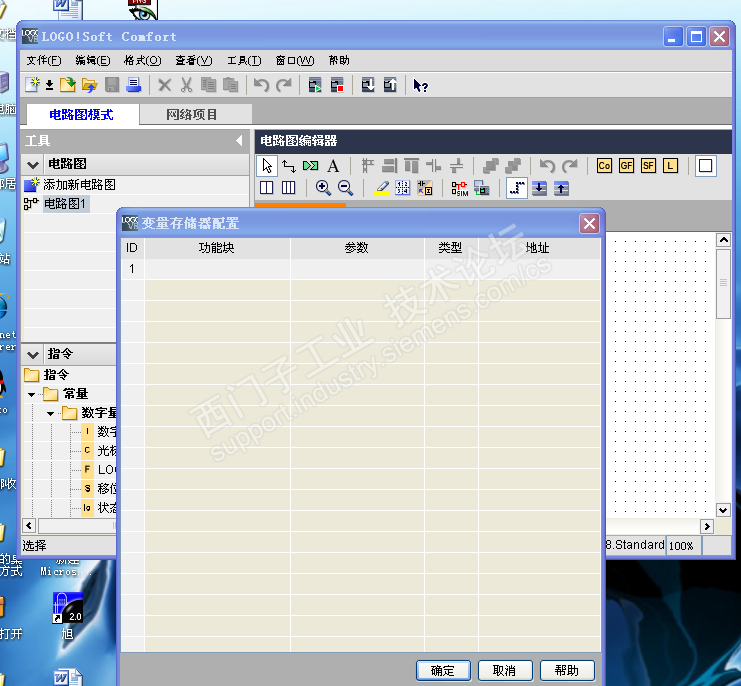Click the Co constants button
This screenshot has height=686, width=741.
click(604, 165)
